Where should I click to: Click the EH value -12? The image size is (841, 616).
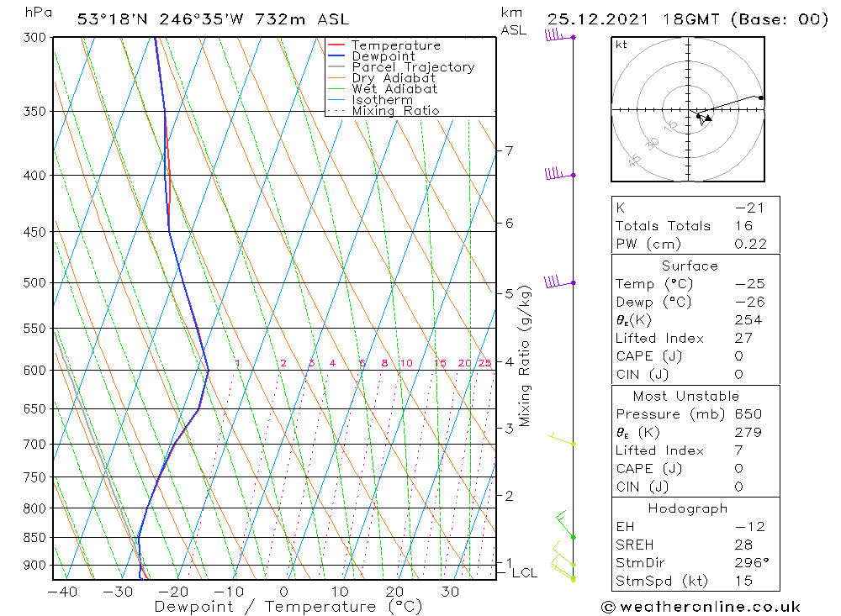click(750, 526)
